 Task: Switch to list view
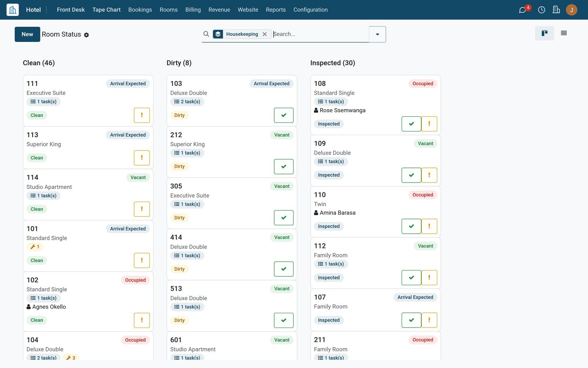click(x=564, y=33)
